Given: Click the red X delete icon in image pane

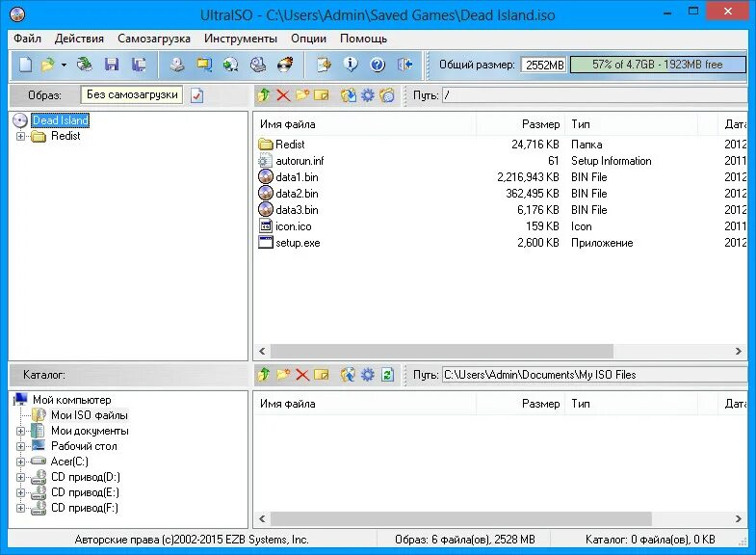Looking at the screenshot, I should (283, 95).
